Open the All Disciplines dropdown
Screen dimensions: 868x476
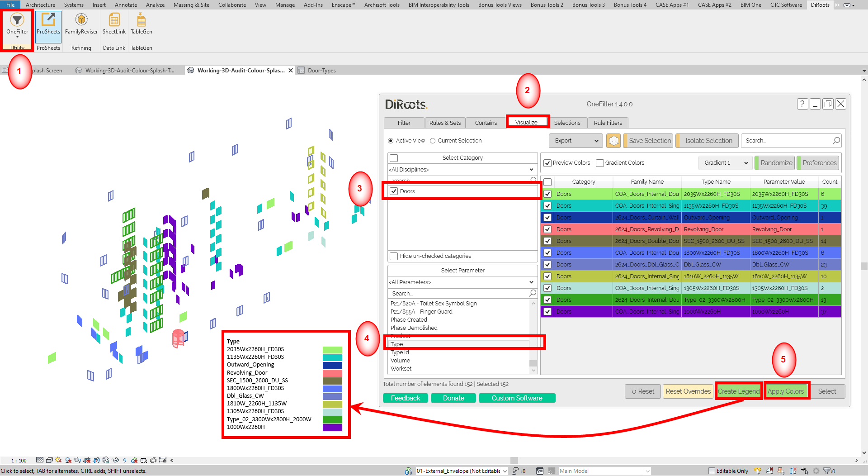pyautogui.click(x=462, y=169)
